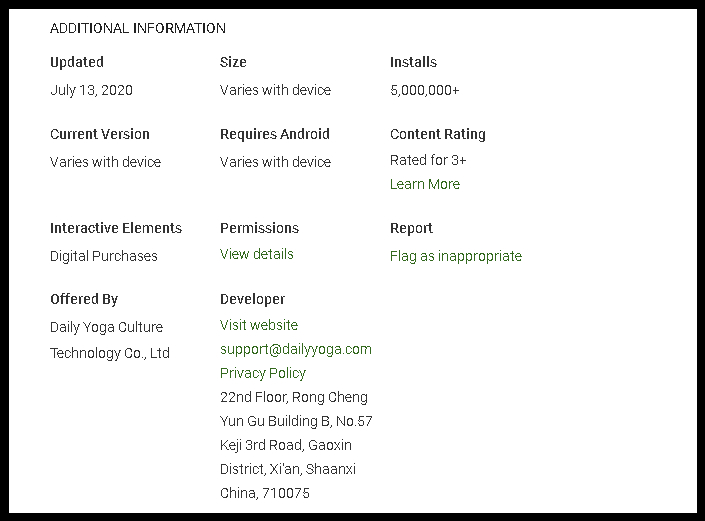
Task: Click the China, 710075 postal code line
Action: click(x=265, y=493)
